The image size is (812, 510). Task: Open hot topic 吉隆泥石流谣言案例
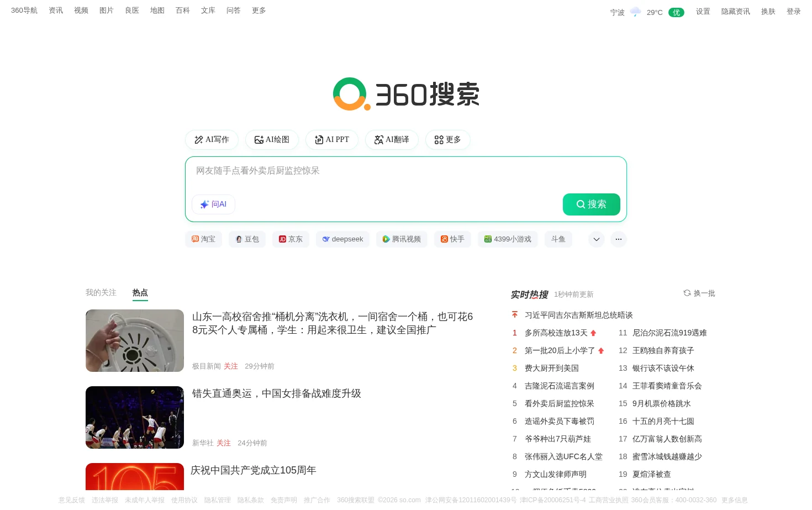tap(560, 386)
